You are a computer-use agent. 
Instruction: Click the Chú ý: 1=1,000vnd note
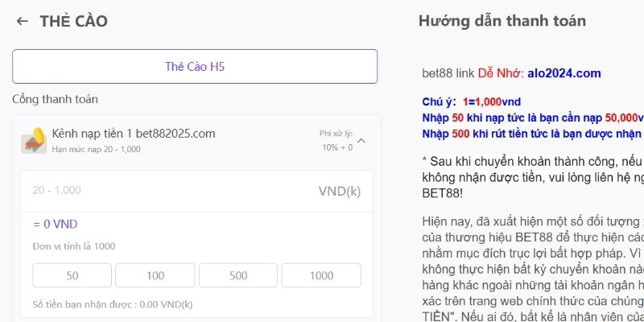472,102
